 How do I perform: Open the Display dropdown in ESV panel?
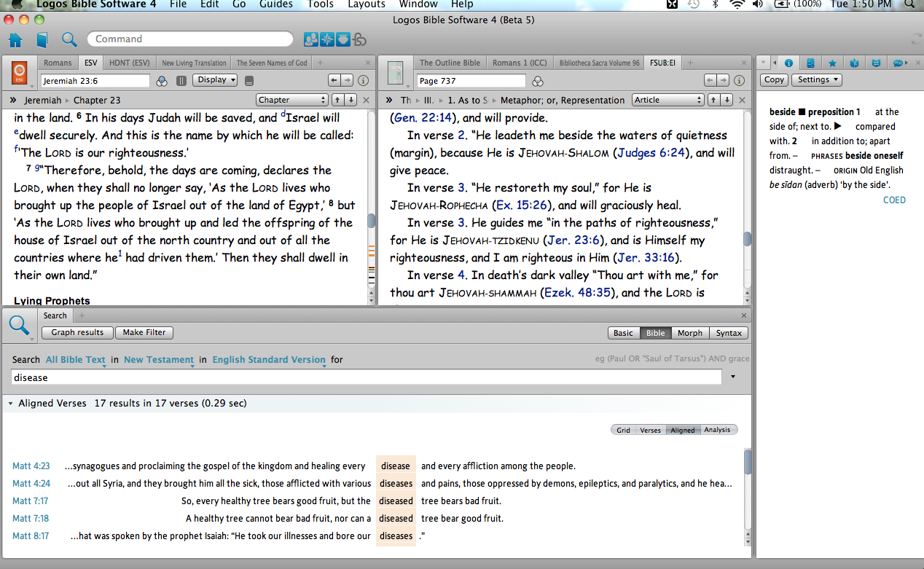click(215, 80)
